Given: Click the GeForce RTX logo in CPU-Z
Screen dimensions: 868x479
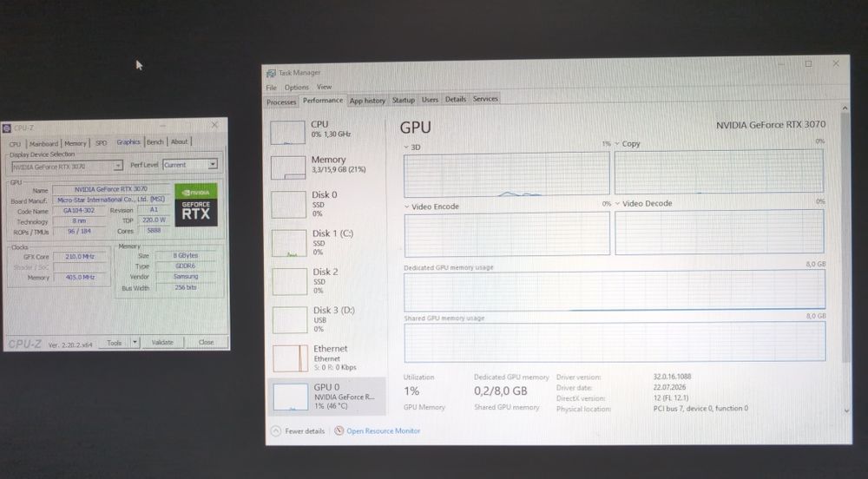Looking at the screenshot, I should click(196, 205).
